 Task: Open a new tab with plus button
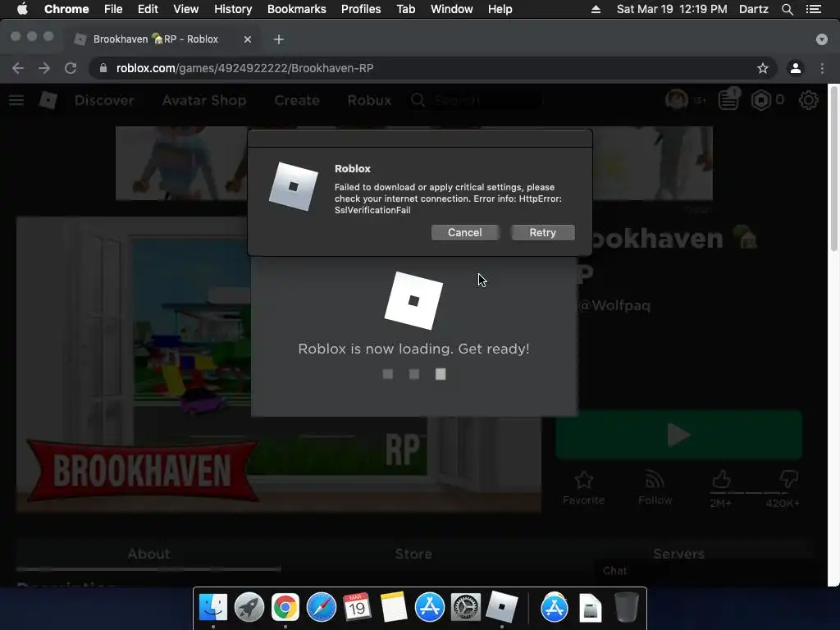click(279, 39)
